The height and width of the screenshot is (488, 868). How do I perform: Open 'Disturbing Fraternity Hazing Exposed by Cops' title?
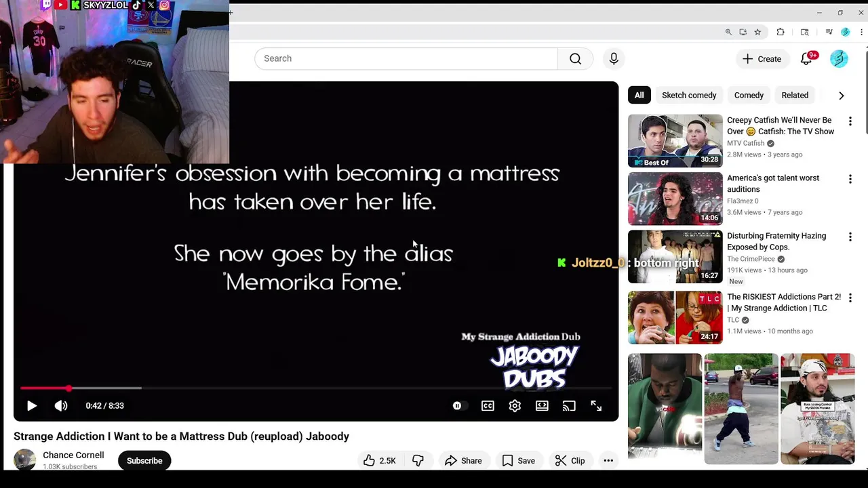(x=776, y=241)
